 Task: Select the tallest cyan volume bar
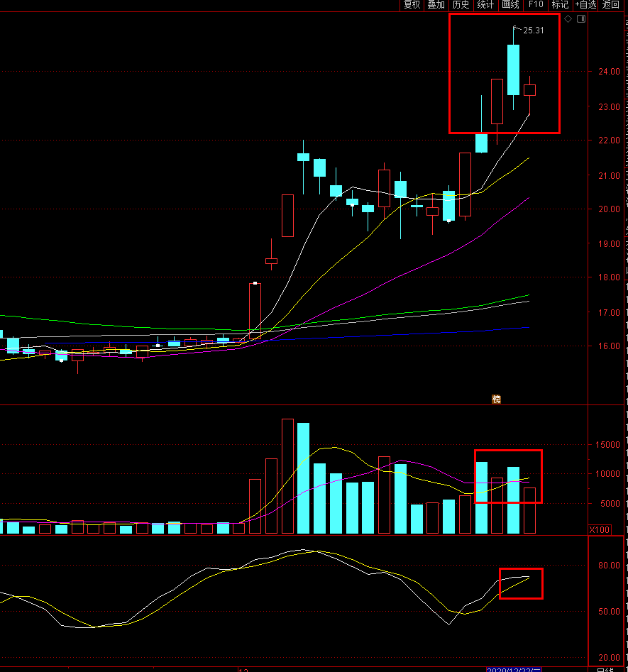303,478
